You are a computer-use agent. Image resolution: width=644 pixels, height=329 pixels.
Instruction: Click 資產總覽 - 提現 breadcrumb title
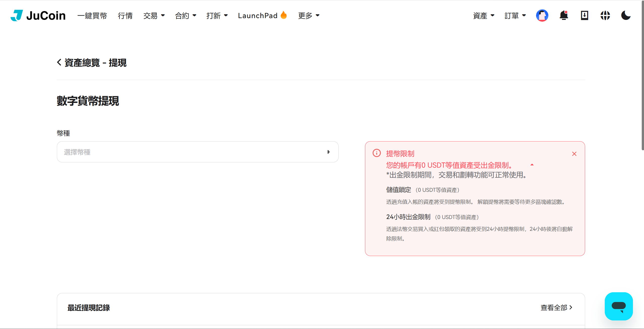96,63
